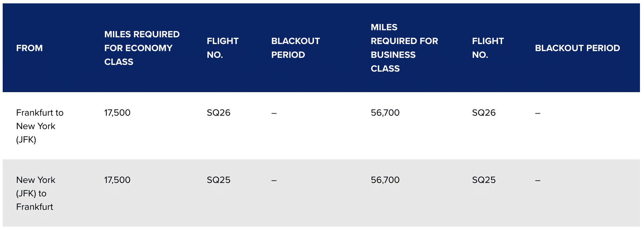Click the business blackout dash in the SQ25 row
The image size is (644, 230).
pyautogui.click(x=538, y=181)
